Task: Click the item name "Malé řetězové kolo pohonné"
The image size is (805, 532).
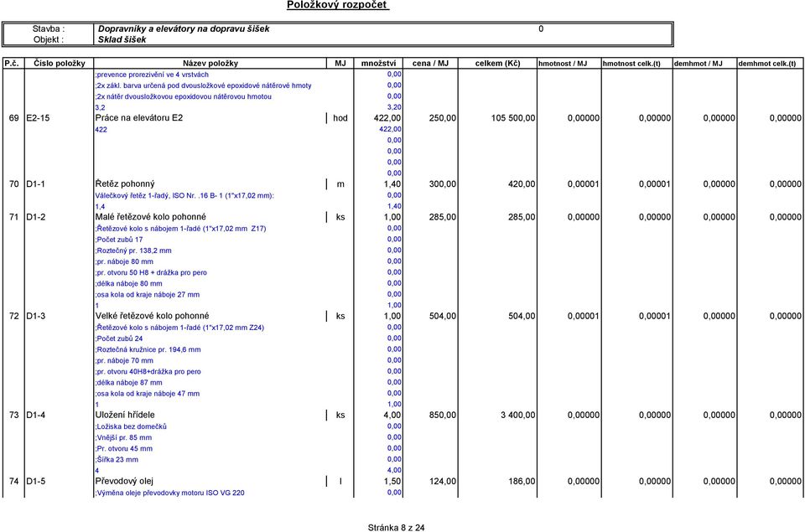Action: coord(150,217)
